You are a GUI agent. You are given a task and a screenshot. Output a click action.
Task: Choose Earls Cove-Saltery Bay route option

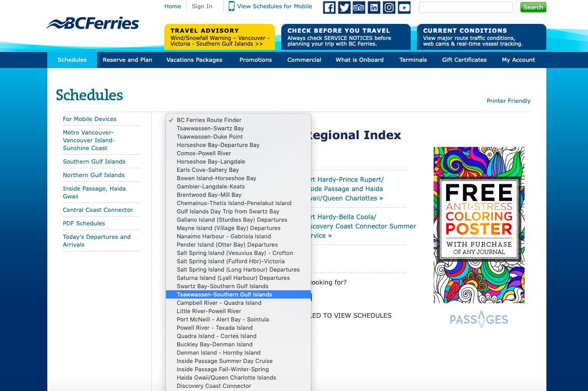[x=239, y=170]
